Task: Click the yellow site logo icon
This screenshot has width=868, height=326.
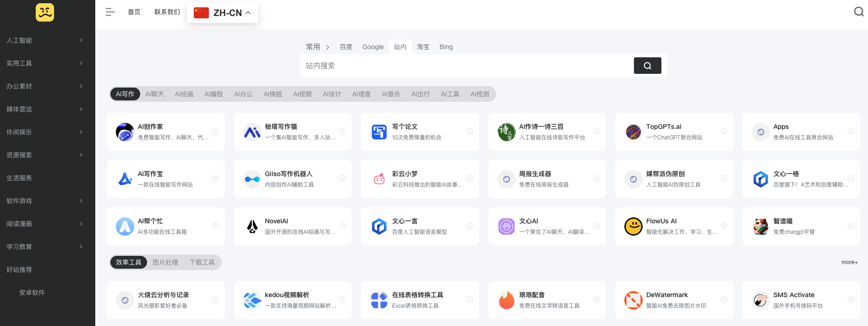Action: [x=45, y=12]
